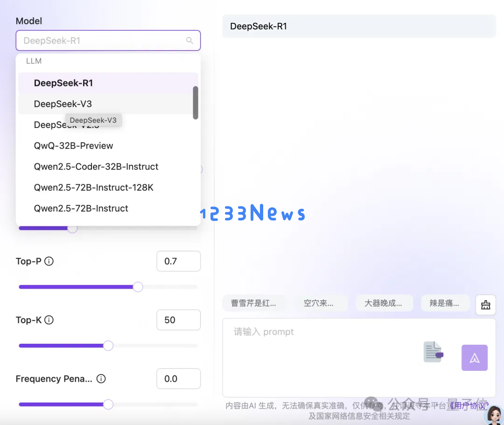Choose Qwen2.5-72B-Instruct-128K model
The height and width of the screenshot is (425, 504).
[x=108, y=188]
